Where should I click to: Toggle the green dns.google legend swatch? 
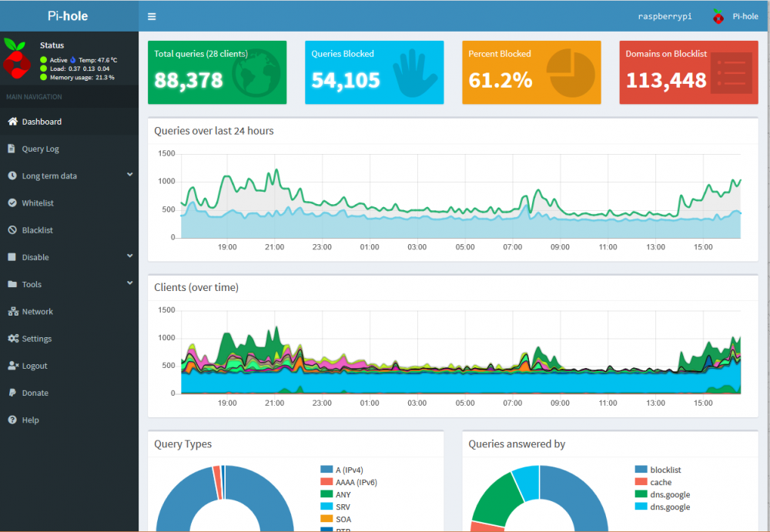[641, 494]
